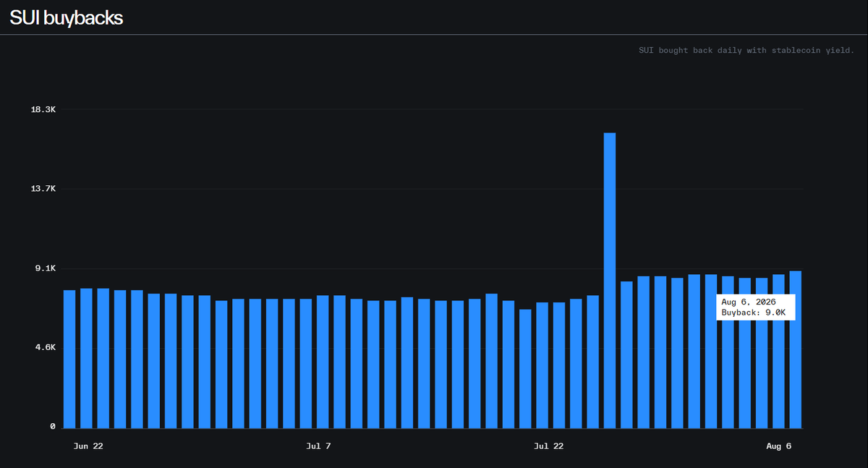Click 'Buyback: 9.0K' in the tooltip

pyautogui.click(x=754, y=312)
